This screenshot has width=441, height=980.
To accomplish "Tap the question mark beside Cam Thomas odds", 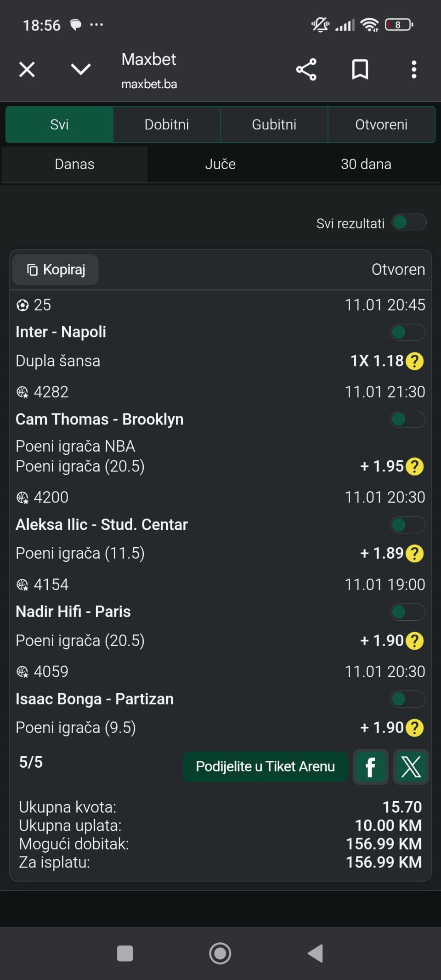I will tap(415, 466).
